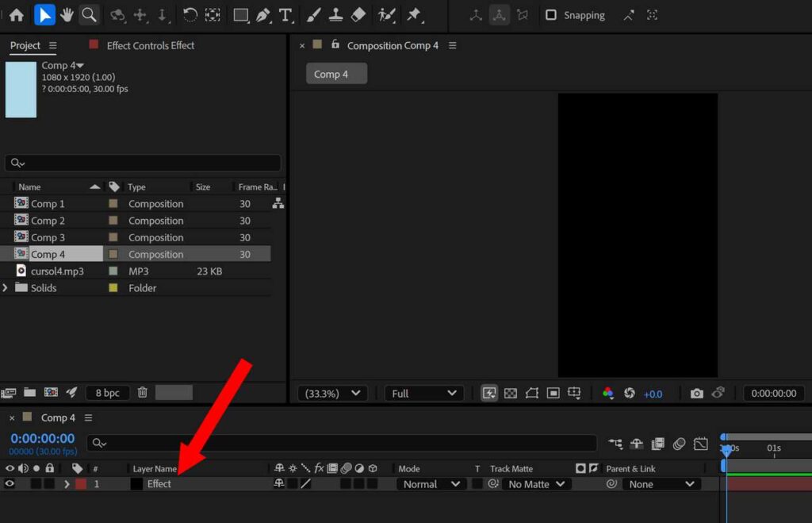Select the Roto Brush tool
Screen dimensions: 812x523
[386, 15]
